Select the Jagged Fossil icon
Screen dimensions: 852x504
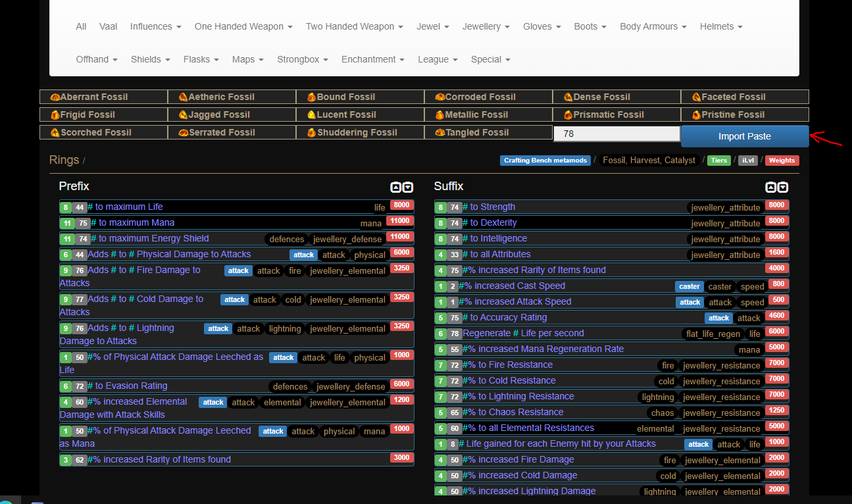184,115
